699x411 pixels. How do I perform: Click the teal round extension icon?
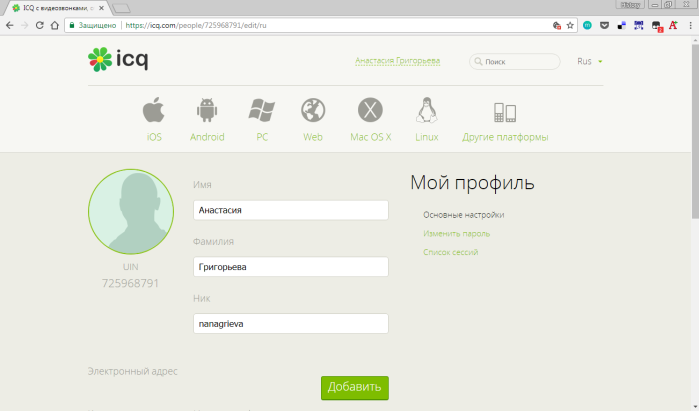[x=587, y=25]
